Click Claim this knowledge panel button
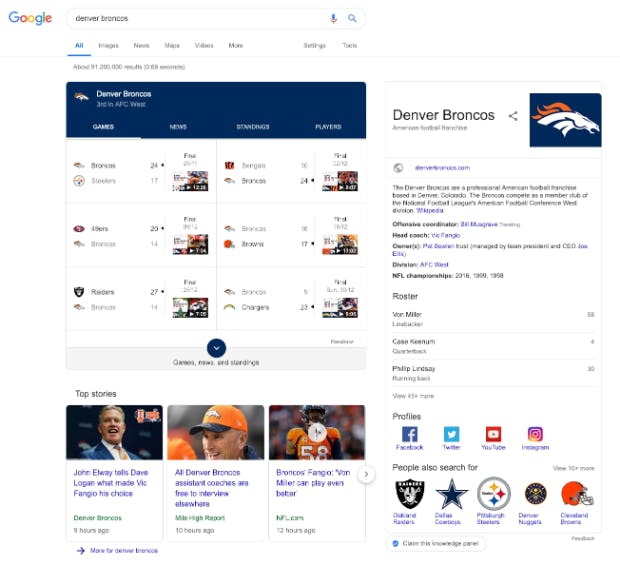Viewport: 620px width, 565px height. (436, 543)
